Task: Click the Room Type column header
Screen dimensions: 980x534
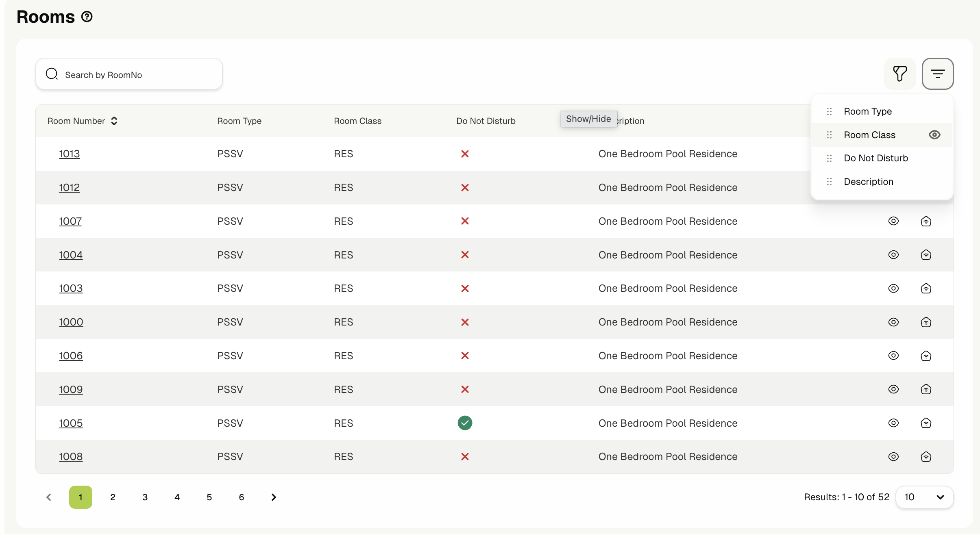Action: (x=239, y=121)
